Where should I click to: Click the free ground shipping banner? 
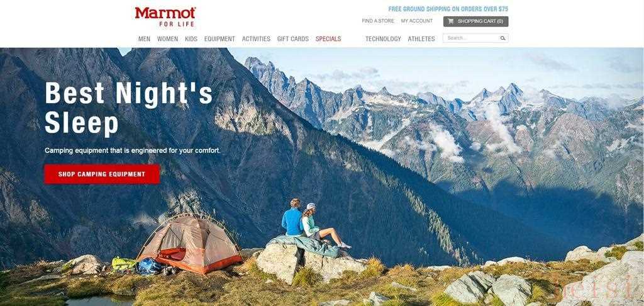pos(448,9)
